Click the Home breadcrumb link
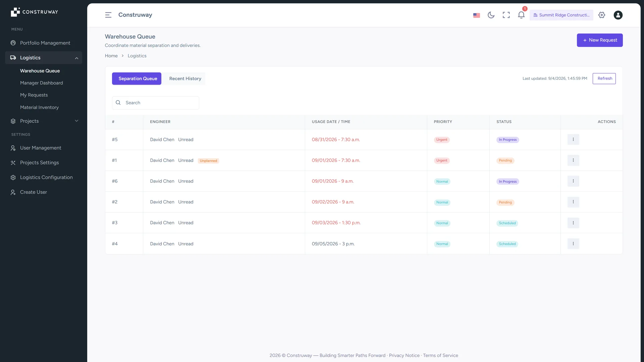Viewport: 644px width, 362px height. coord(111,56)
